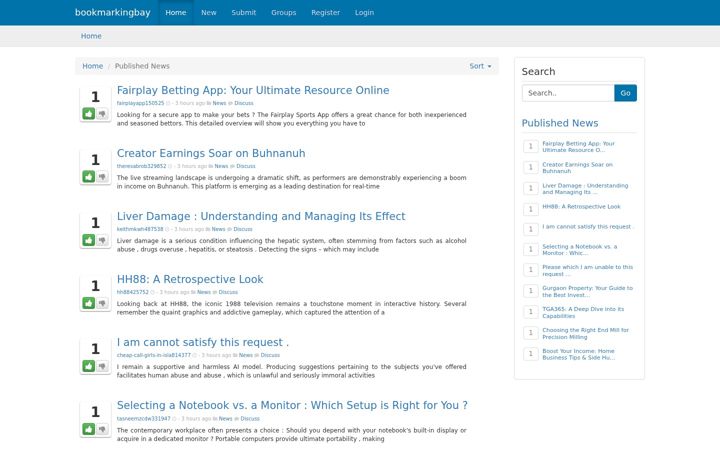
Task: Open the author profile fairplayapp150525
Action: point(140,103)
